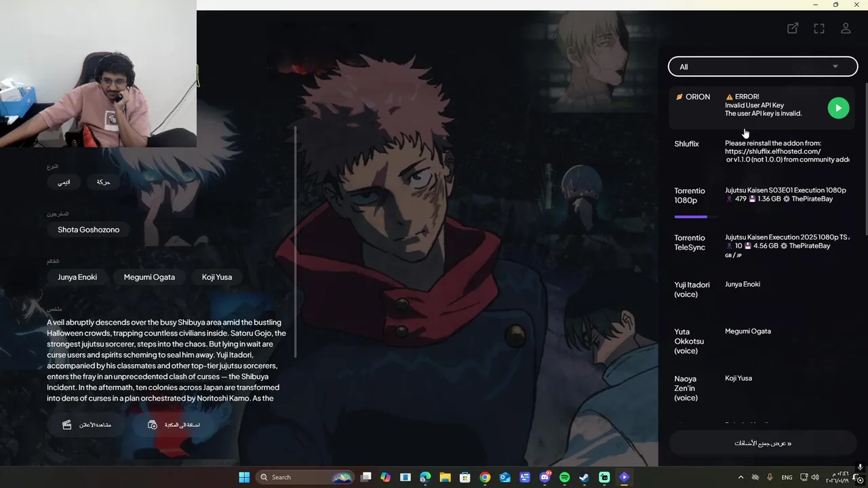Viewport: 868px width, 488px height.
Task: Show hidden system tray icons
Action: point(741,477)
